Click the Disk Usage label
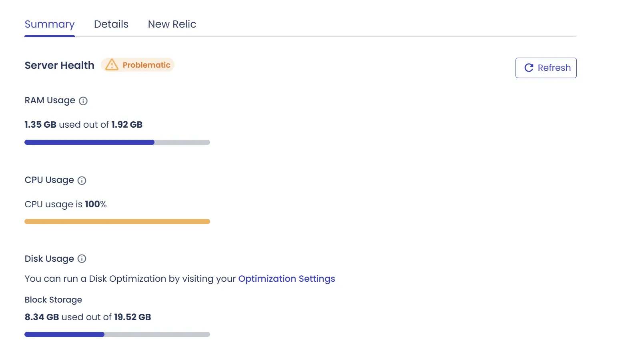Viewport: 644px width, 363px height. click(x=49, y=259)
